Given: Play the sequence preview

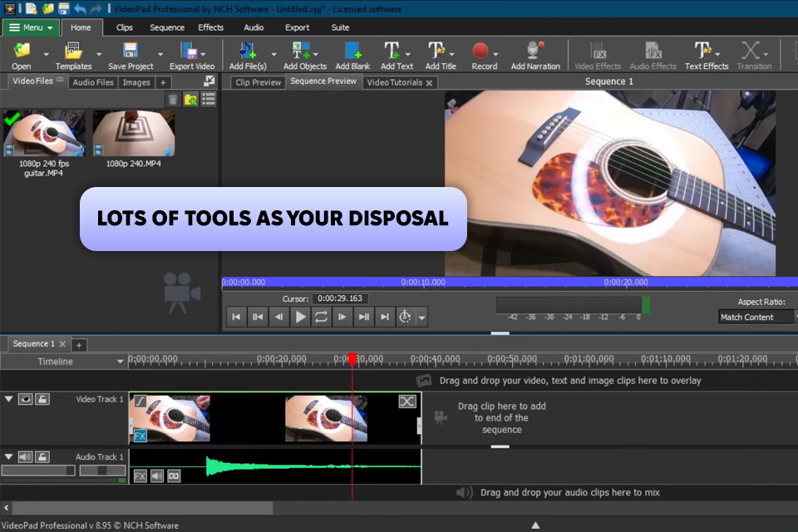Looking at the screenshot, I should [300, 317].
